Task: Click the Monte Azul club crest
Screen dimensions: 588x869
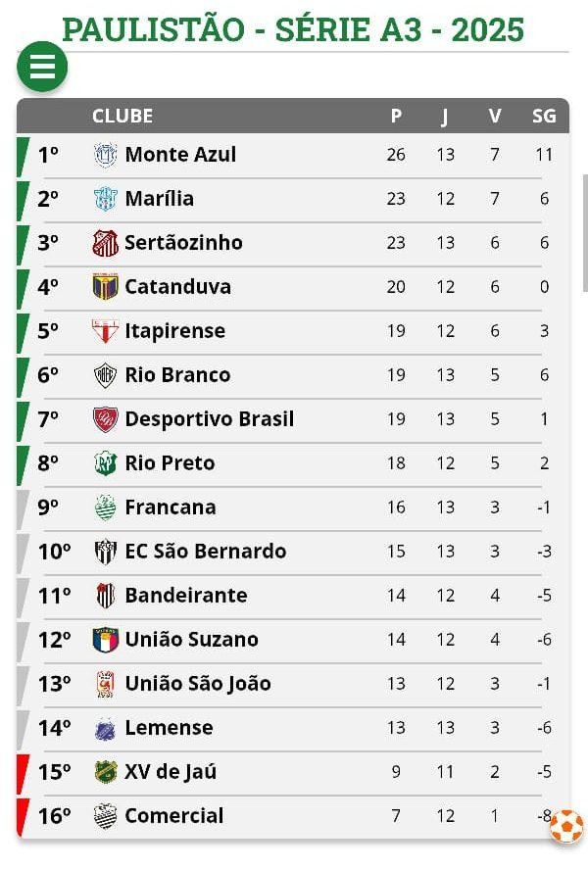Action: click(105, 155)
